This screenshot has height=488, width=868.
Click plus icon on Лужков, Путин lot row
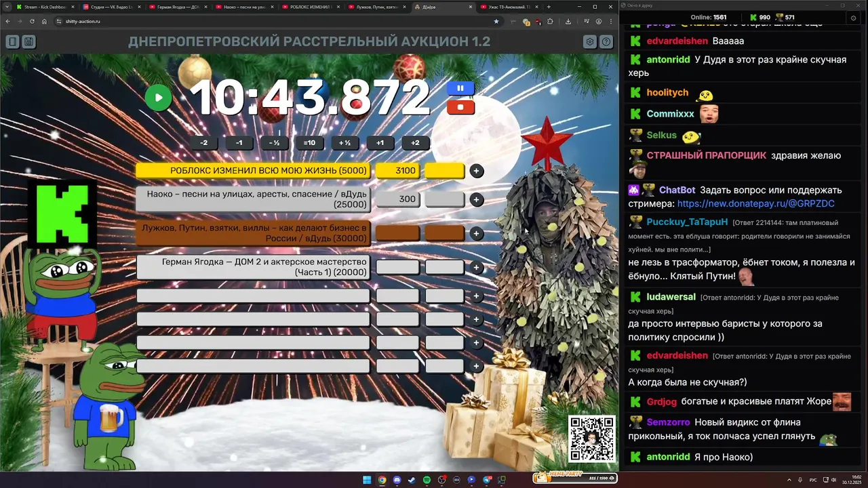click(477, 233)
